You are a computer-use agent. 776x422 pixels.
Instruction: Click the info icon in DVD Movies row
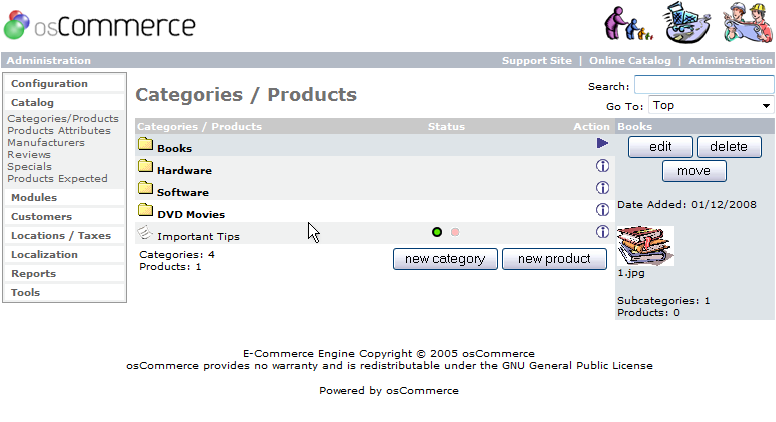coord(602,210)
